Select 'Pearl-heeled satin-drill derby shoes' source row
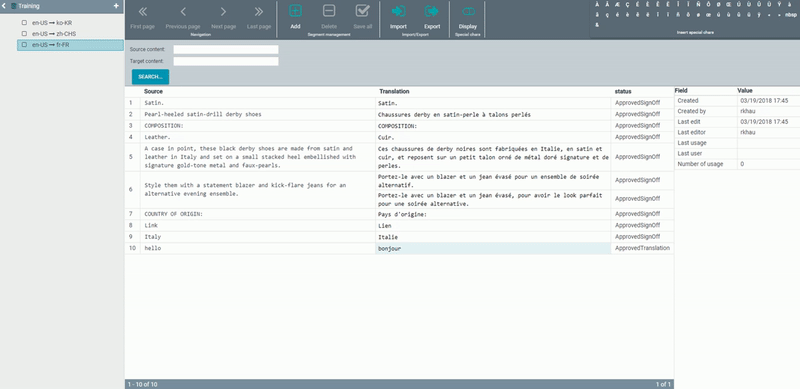The width and height of the screenshot is (800, 389). click(x=258, y=114)
